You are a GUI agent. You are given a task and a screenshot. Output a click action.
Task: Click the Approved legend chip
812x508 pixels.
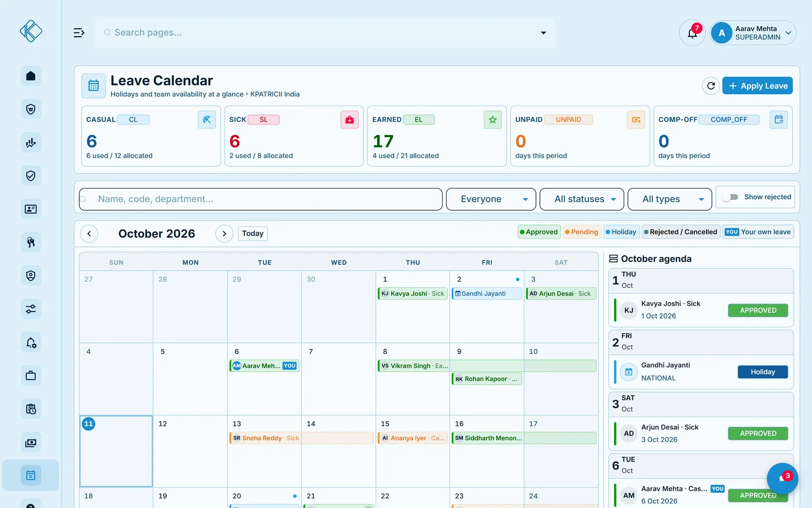(539, 232)
